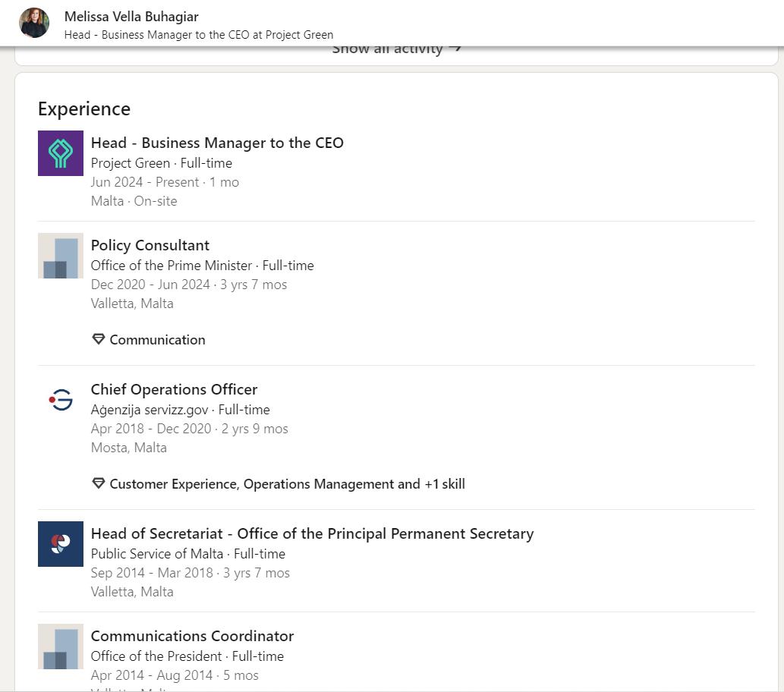Open Melissa Vella Buhagiar profile photo
Screen dimensions: 784x692
click(x=34, y=23)
